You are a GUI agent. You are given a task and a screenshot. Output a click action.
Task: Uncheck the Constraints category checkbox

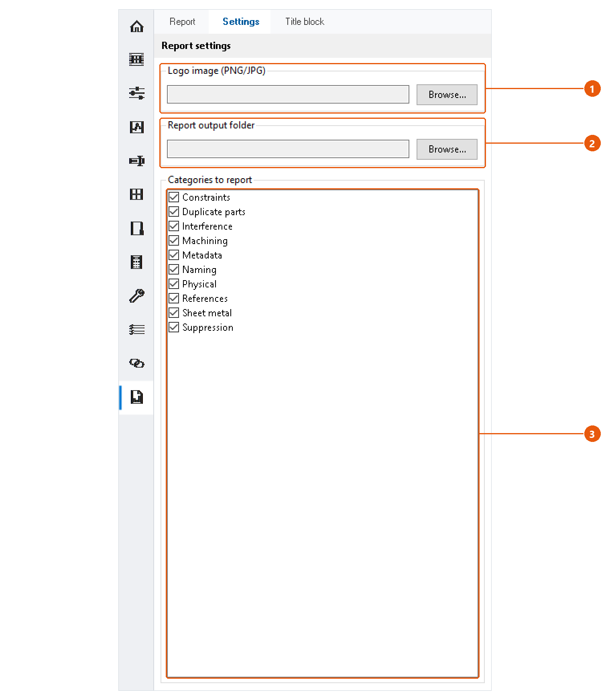coord(174,197)
